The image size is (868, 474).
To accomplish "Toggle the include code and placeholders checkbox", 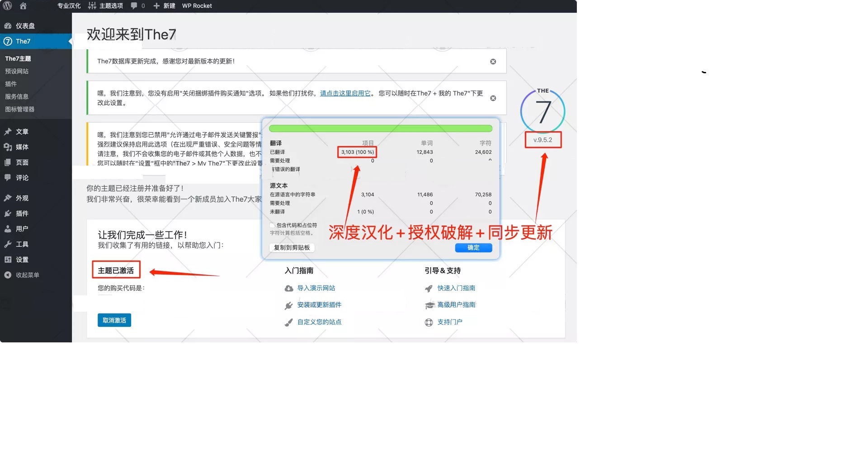I will [x=272, y=225].
